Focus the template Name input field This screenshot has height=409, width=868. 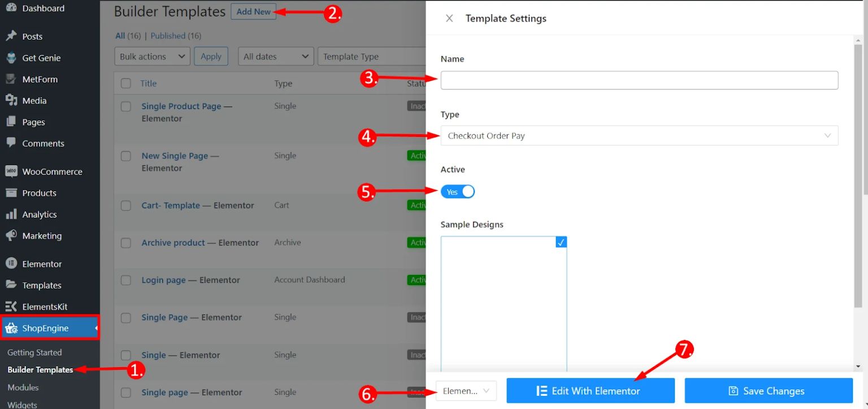coord(639,80)
